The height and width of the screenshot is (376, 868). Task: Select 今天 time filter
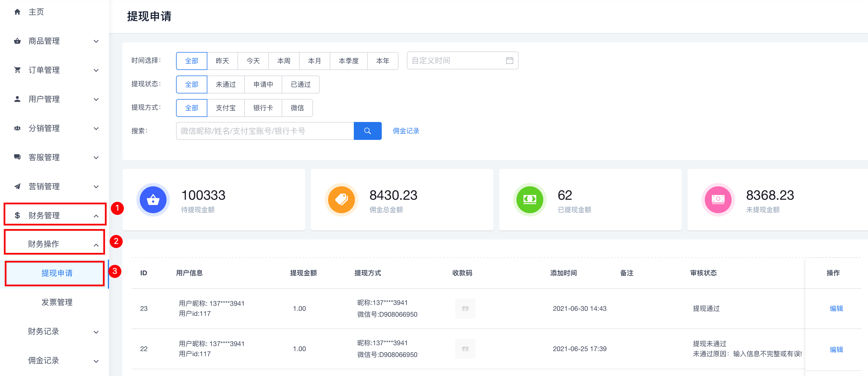(253, 61)
